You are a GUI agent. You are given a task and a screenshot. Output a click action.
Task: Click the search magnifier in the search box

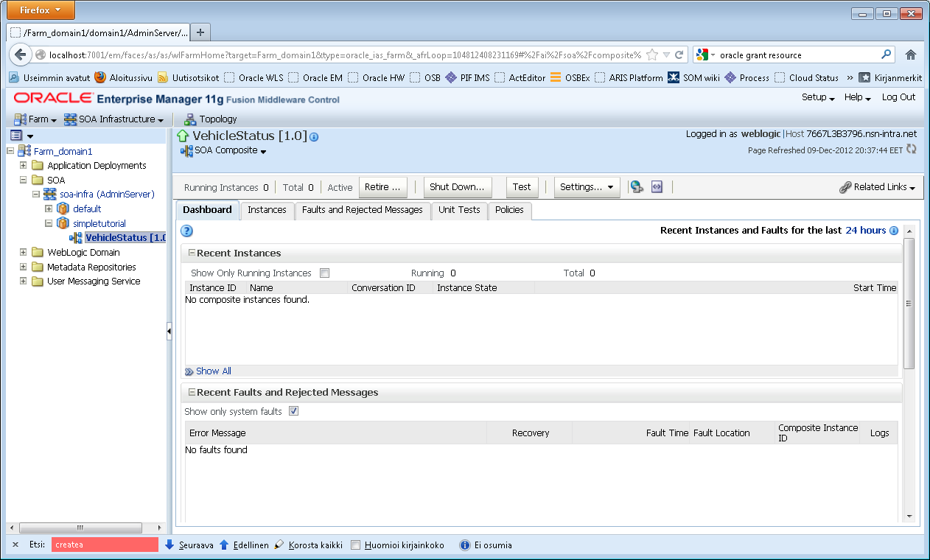[887, 55]
